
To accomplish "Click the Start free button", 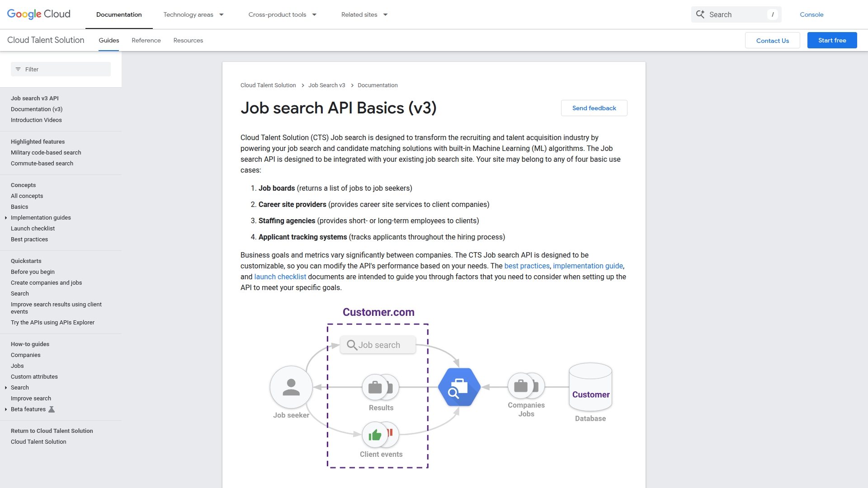I will click(832, 40).
